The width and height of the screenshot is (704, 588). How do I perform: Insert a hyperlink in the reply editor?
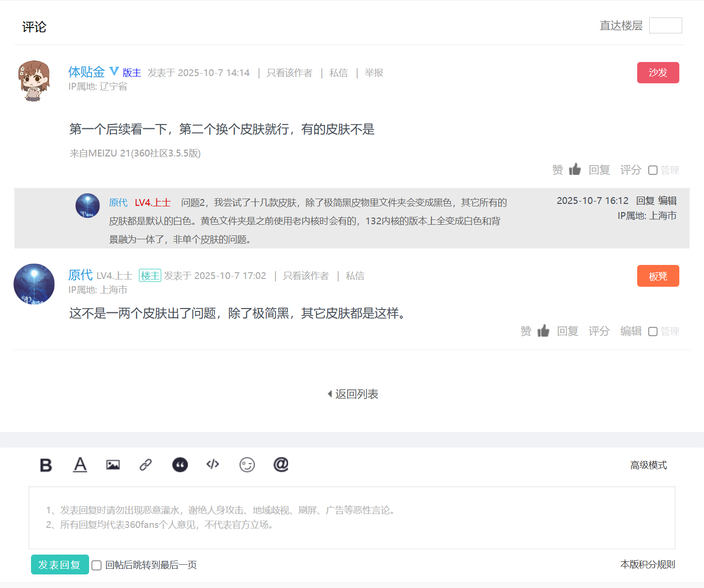[x=146, y=464]
